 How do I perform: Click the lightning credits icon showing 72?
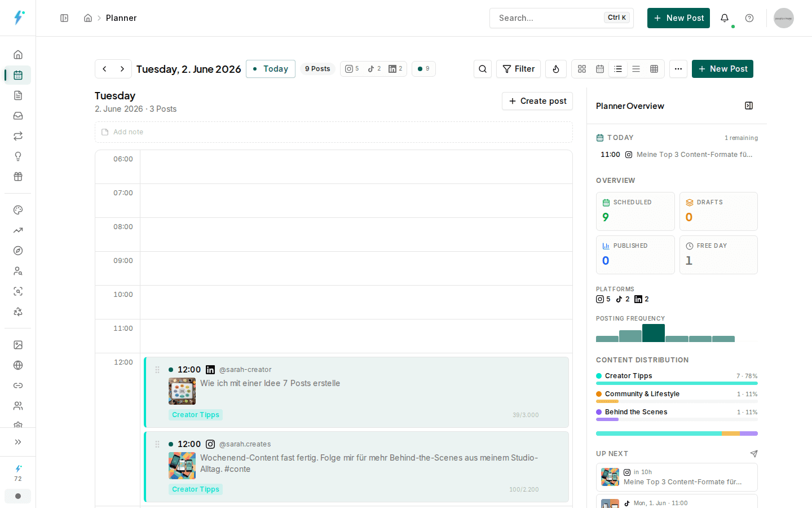(x=18, y=473)
